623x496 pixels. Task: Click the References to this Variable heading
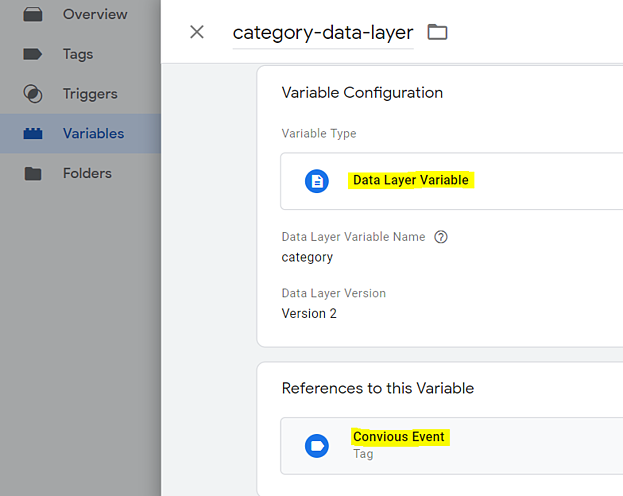(x=378, y=388)
